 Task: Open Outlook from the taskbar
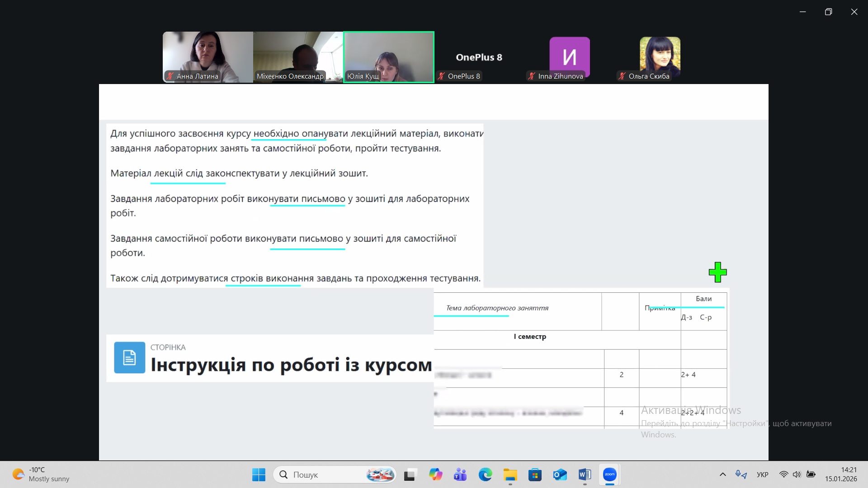tap(560, 474)
